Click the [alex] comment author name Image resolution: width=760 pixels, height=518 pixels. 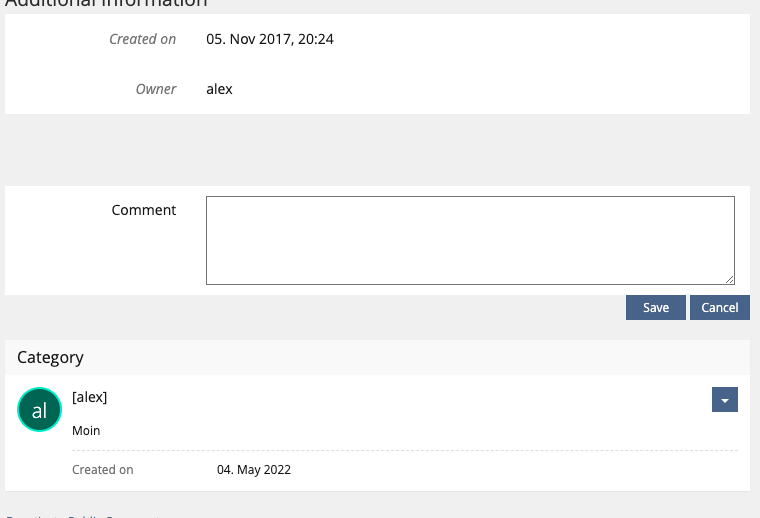pos(90,397)
